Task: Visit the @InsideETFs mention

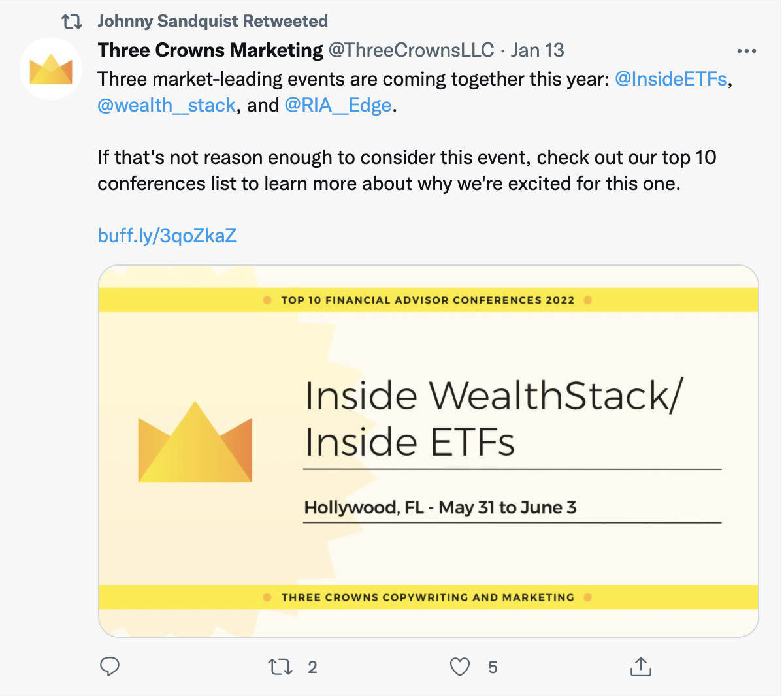Action: point(670,79)
